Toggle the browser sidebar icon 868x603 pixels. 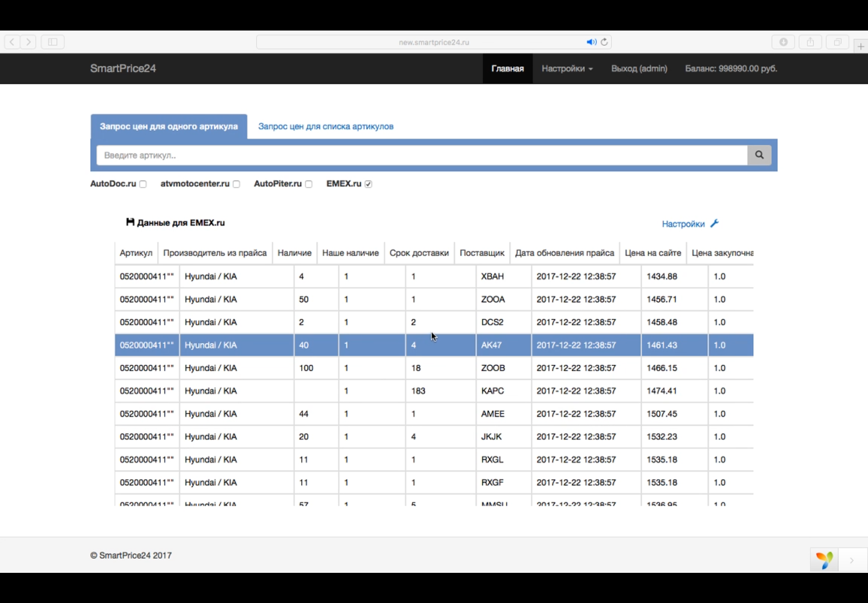[53, 42]
